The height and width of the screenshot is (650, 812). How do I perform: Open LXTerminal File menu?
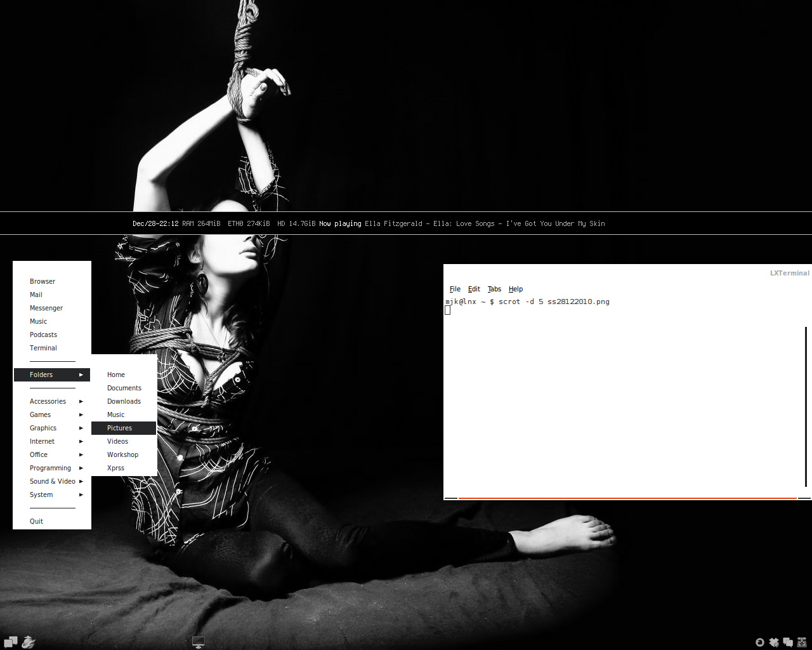(455, 289)
